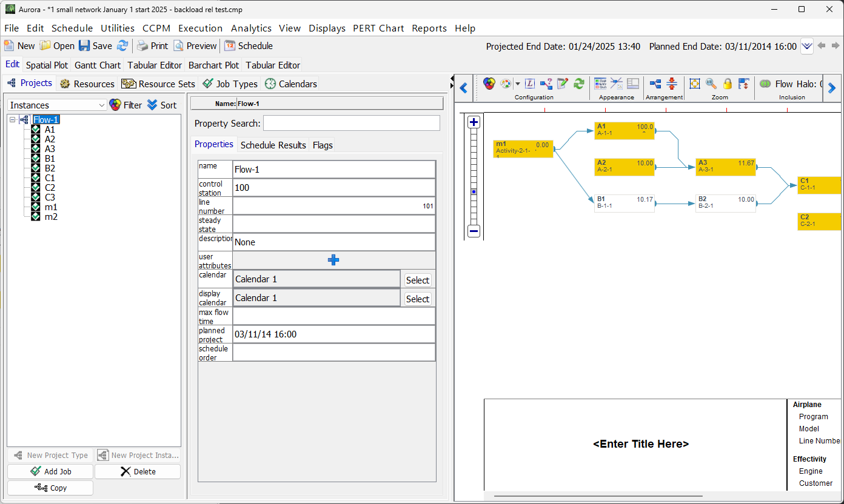
Task: Click the red vertical compress Arrangement icon
Action: tap(672, 84)
